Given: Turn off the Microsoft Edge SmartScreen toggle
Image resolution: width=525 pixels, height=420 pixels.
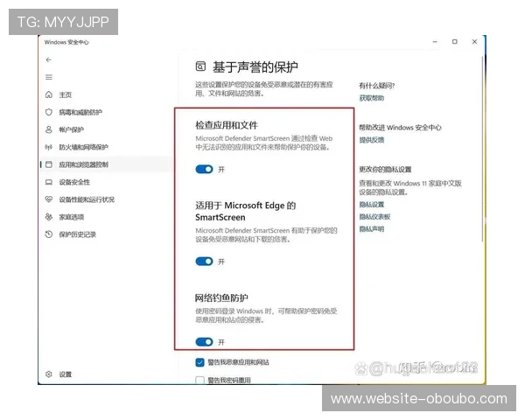Looking at the screenshot, I should tap(204, 262).
